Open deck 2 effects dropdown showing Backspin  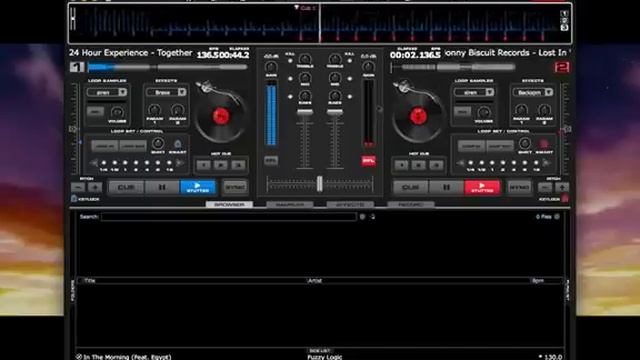533,92
